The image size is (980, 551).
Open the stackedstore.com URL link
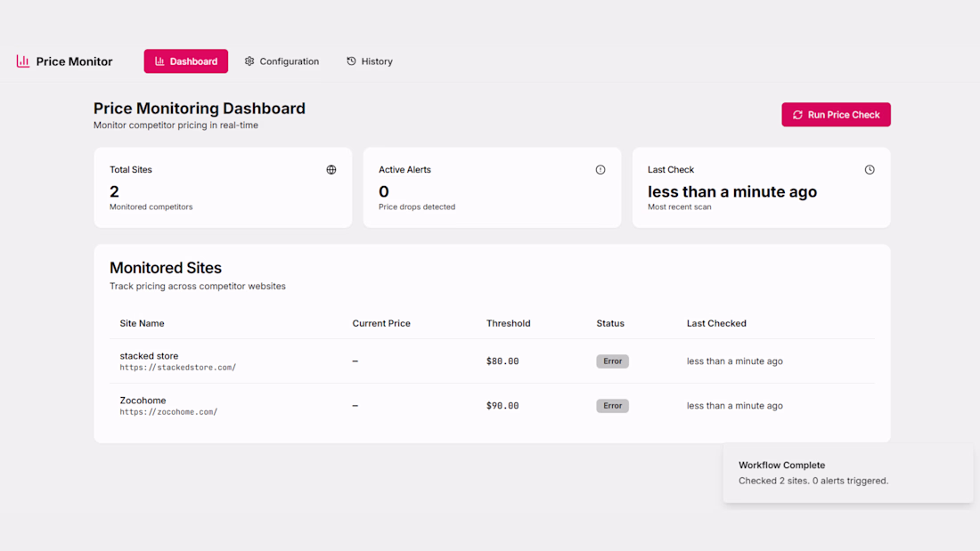coord(178,368)
